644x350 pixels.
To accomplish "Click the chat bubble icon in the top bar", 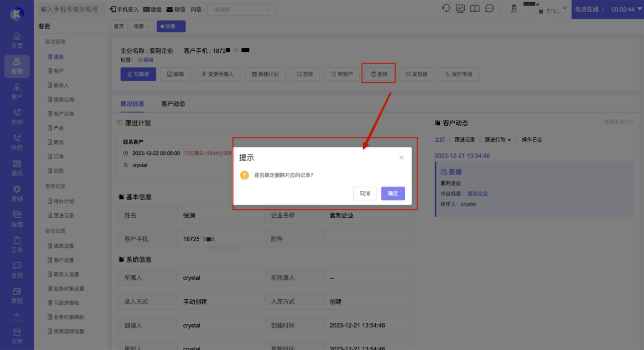I will pyautogui.click(x=489, y=9).
